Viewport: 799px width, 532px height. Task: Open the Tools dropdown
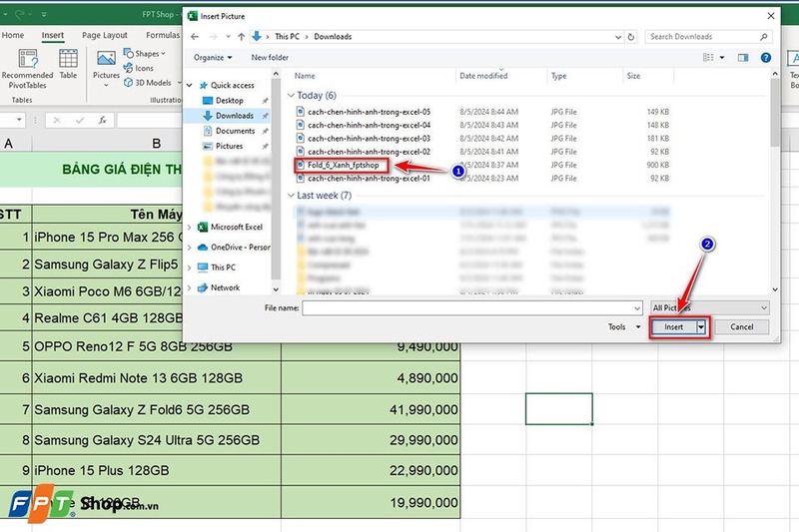pos(624,326)
